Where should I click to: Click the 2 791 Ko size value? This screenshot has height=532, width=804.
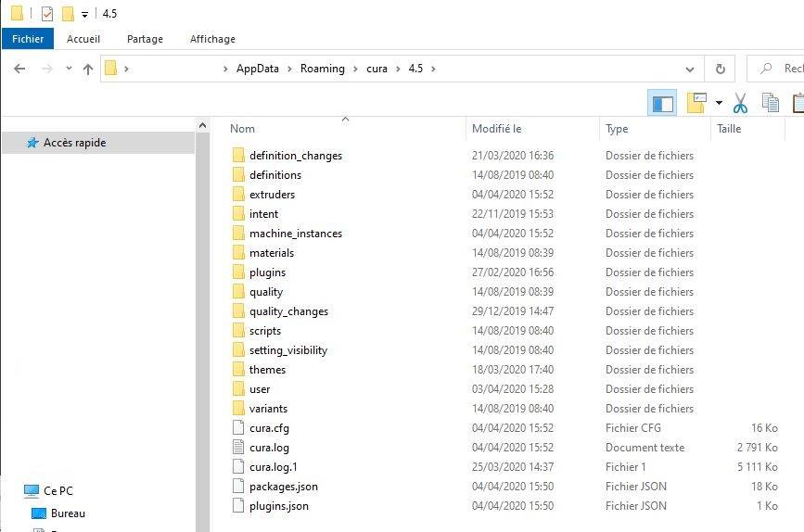[x=758, y=448]
